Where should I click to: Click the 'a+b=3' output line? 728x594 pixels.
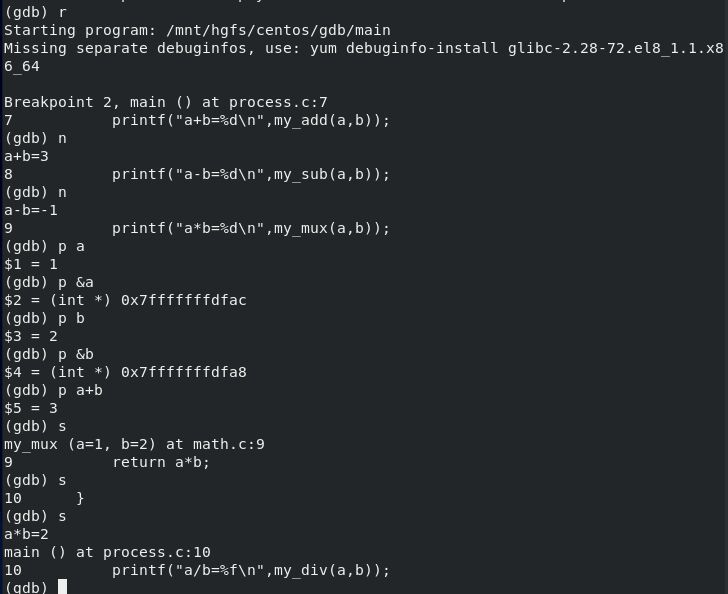26,157
